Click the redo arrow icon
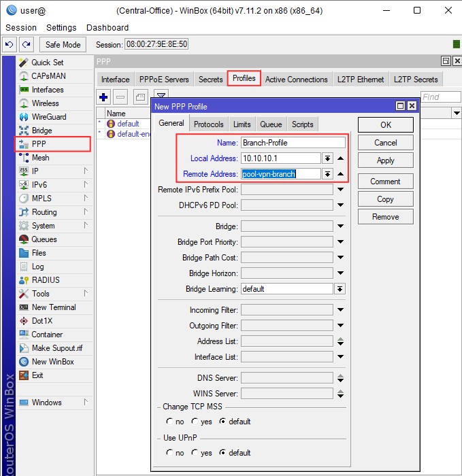The width and height of the screenshot is (462, 476). [x=27, y=44]
